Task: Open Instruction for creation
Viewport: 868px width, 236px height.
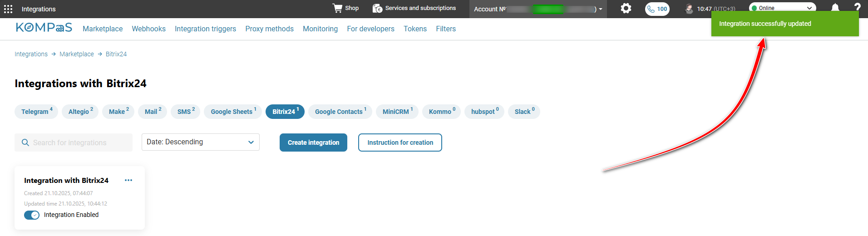Action: click(400, 143)
